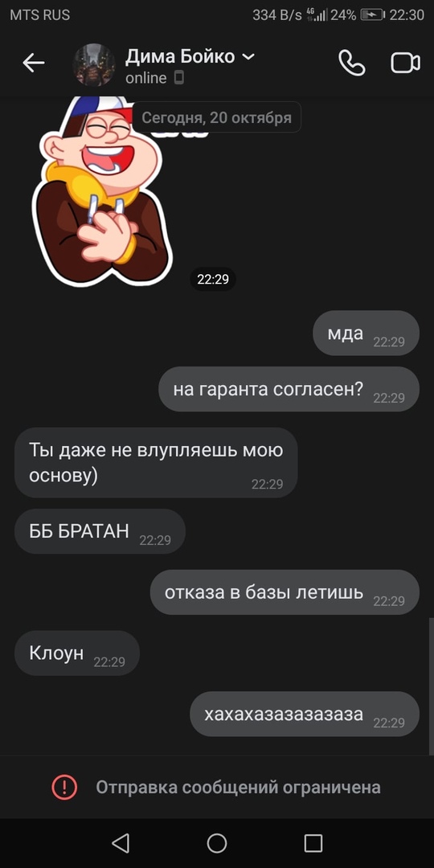Tap message «отказа в базы летишь»

click(285, 592)
